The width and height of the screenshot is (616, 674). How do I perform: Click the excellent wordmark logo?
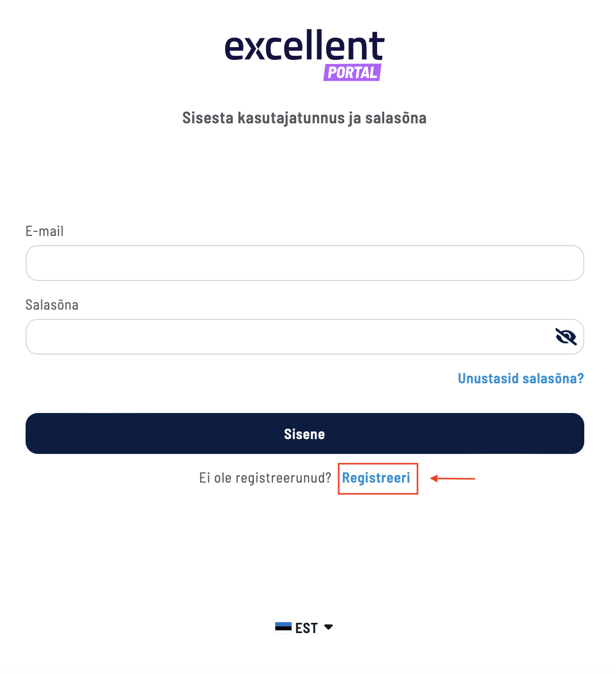304,46
